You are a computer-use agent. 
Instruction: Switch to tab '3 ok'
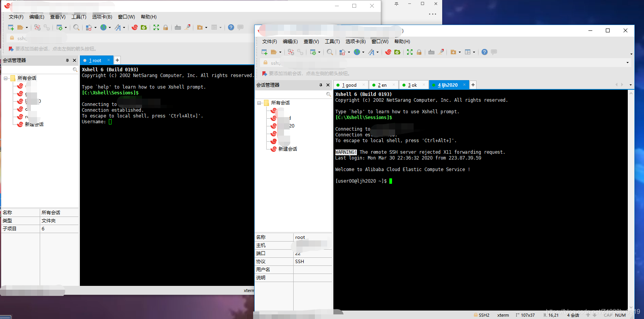[x=413, y=85]
